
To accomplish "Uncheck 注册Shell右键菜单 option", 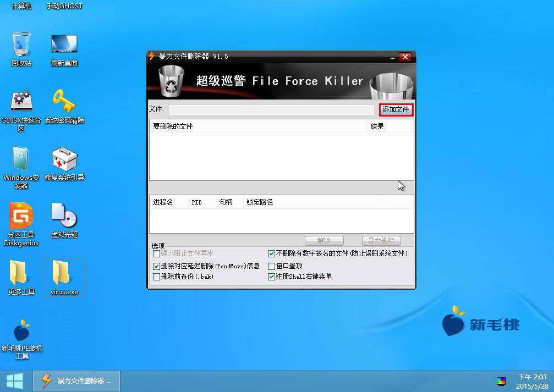I will [x=271, y=277].
